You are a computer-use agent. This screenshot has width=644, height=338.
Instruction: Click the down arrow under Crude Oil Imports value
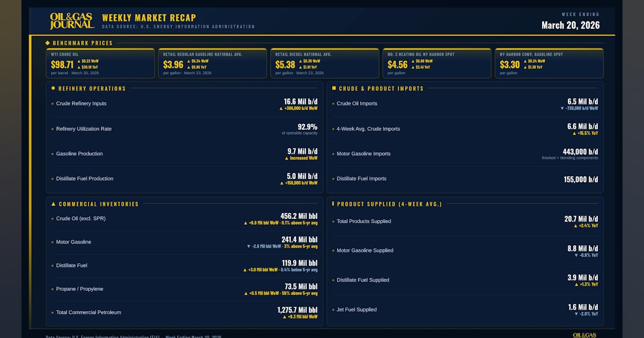tap(562, 108)
